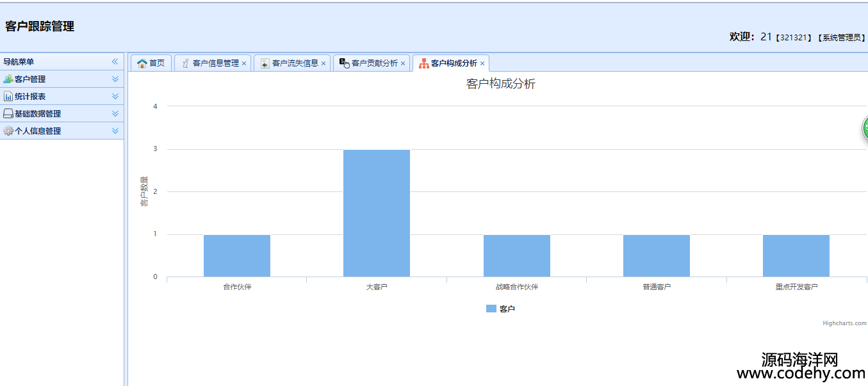Click the 客户贡献分析 tab icon
Viewport: 868px width, 386px height.
tap(344, 63)
